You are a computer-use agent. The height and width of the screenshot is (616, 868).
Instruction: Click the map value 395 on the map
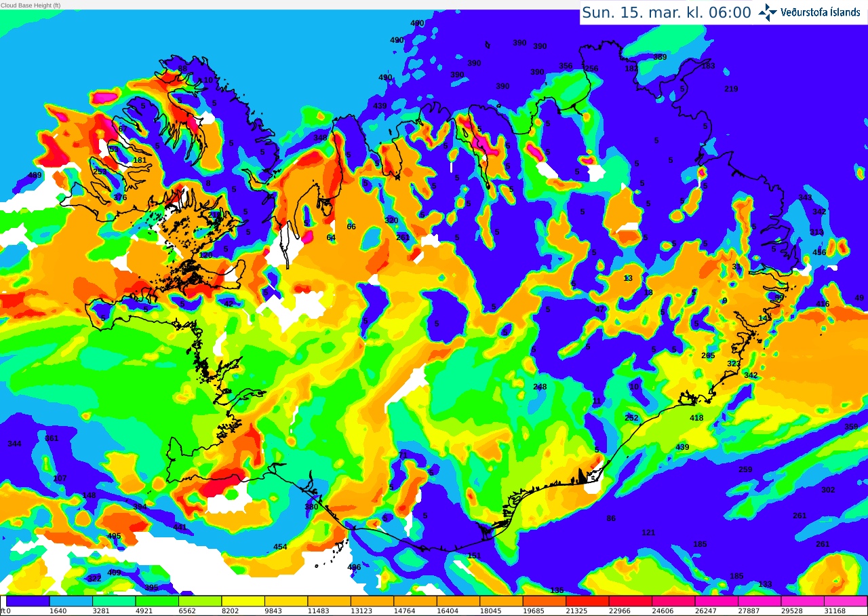coord(151,588)
